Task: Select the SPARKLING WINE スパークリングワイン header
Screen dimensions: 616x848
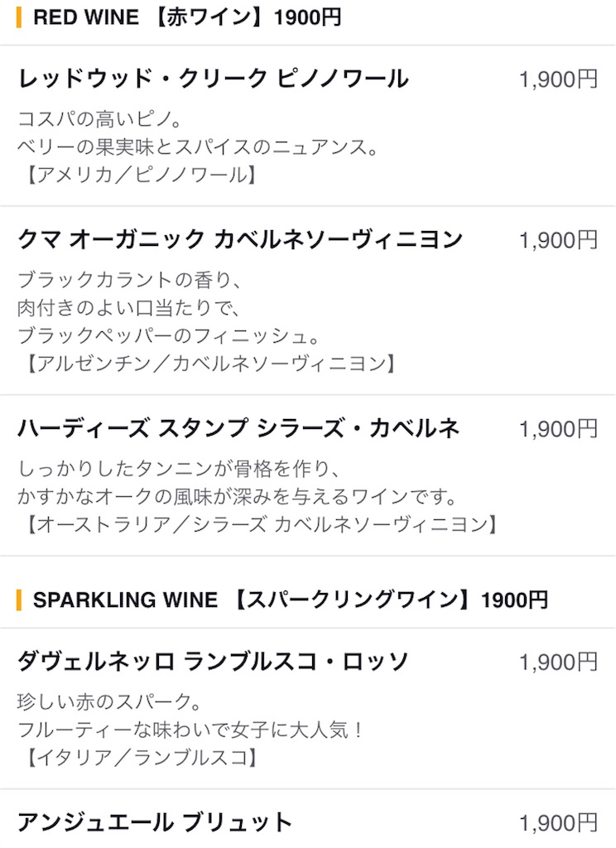Action: pyautogui.click(x=291, y=600)
